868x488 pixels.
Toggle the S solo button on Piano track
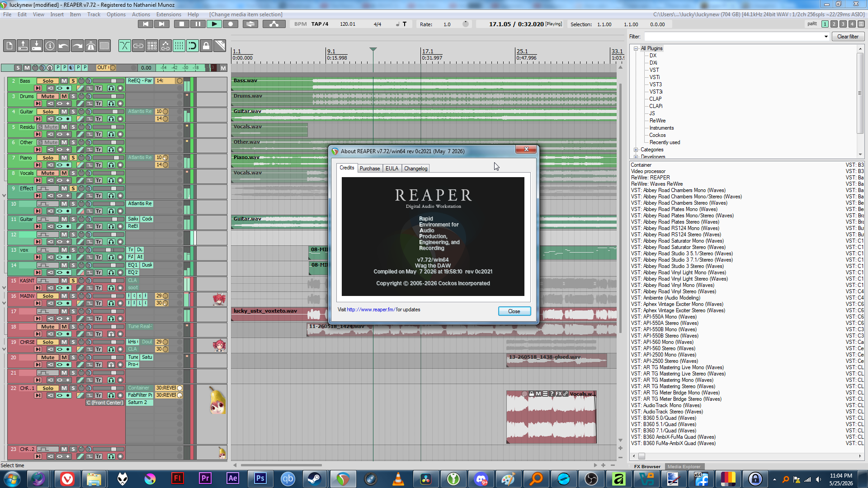(x=73, y=158)
